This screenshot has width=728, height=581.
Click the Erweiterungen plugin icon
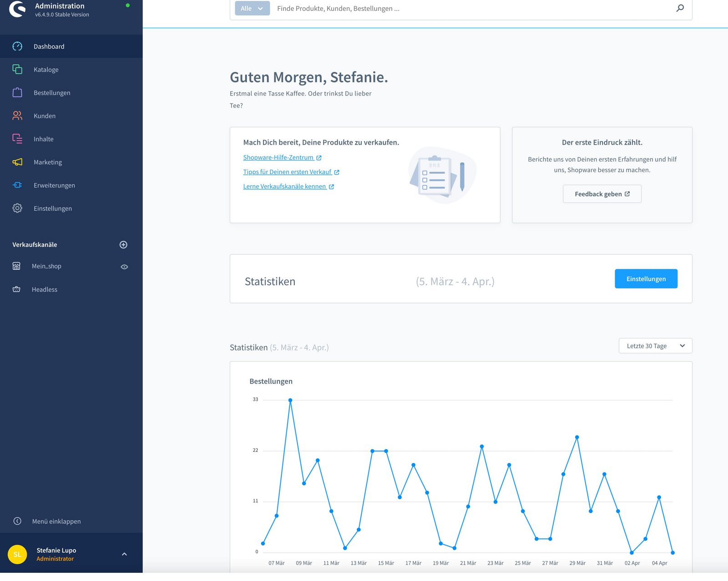[17, 185]
